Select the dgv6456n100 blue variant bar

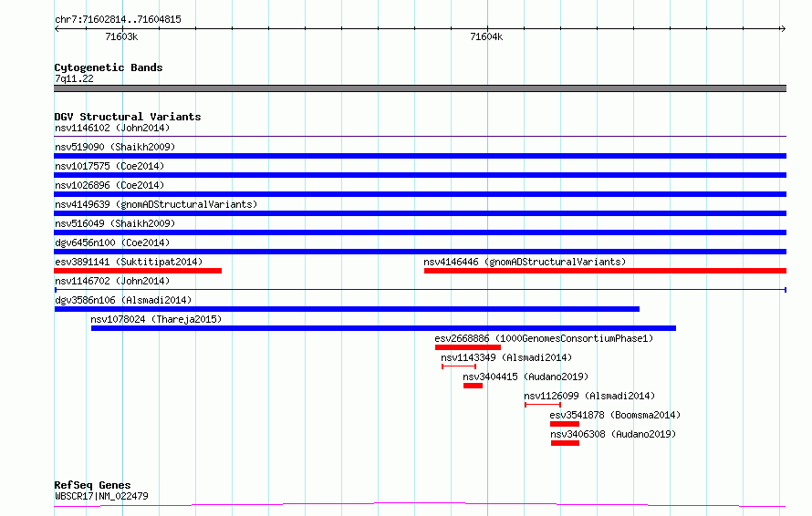click(420, 252)
